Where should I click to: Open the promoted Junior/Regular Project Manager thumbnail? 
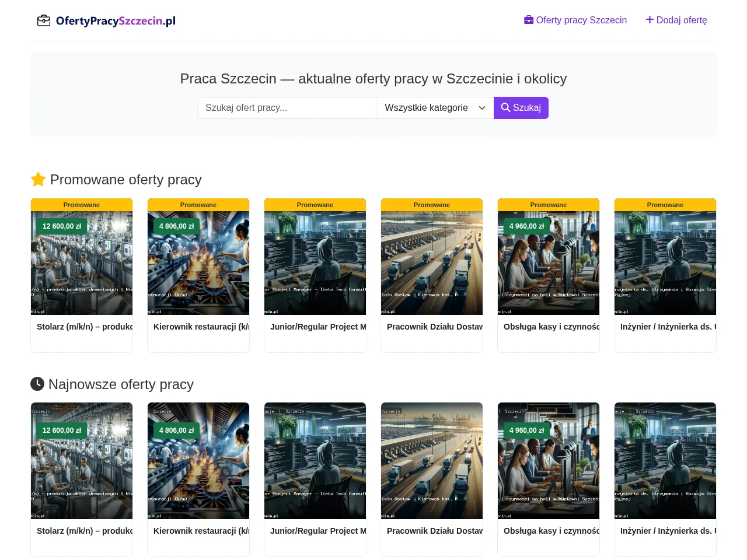coord(315,263)
